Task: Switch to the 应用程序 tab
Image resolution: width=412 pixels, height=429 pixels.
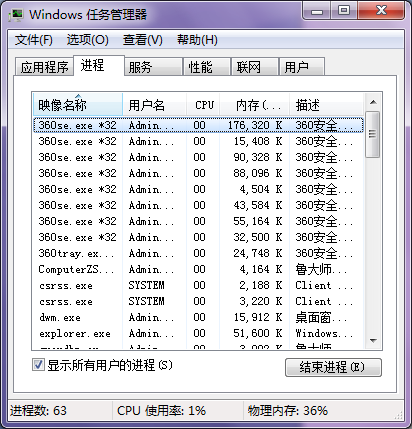Action: (44, 67)
